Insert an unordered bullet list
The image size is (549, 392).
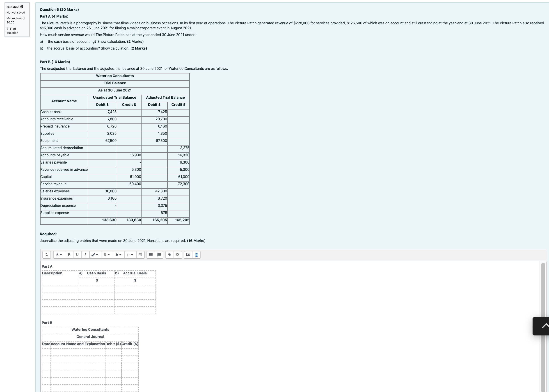tap(151, 255)
